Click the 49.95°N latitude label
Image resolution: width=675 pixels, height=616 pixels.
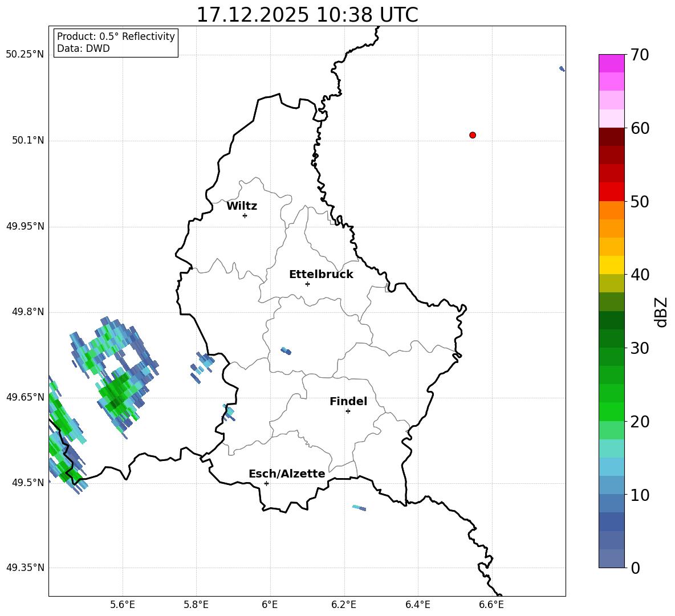25,226
